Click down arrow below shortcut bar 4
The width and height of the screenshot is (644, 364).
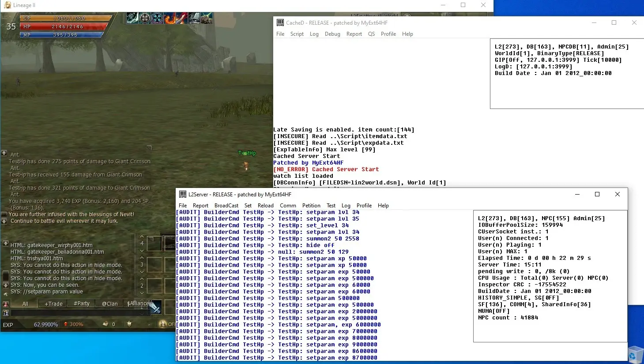pos(142,251)
